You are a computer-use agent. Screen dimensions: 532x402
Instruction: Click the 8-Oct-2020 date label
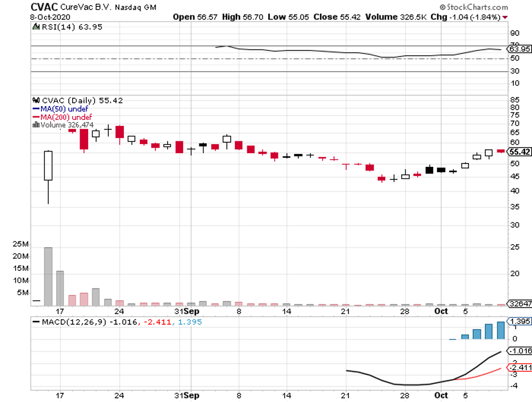pyautogui.click(x=50, y=17)
